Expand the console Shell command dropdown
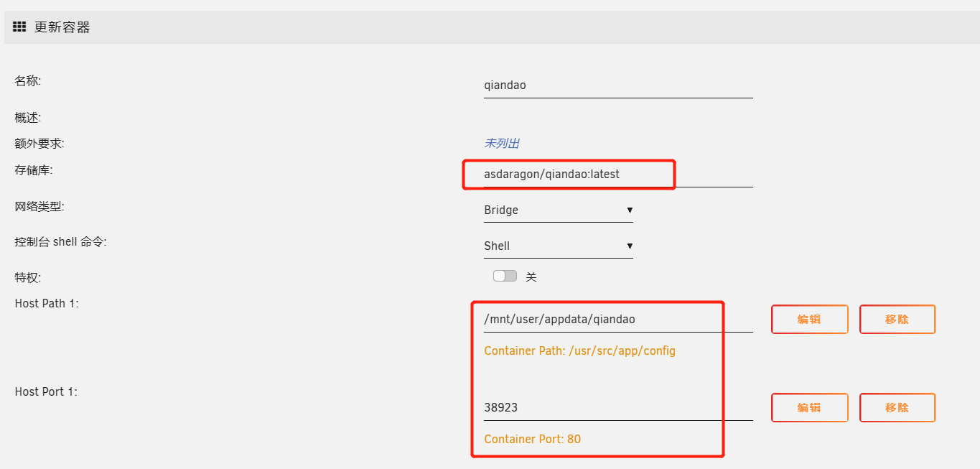Viewport: 980px width, 469px height. click(x=558, y=246)
